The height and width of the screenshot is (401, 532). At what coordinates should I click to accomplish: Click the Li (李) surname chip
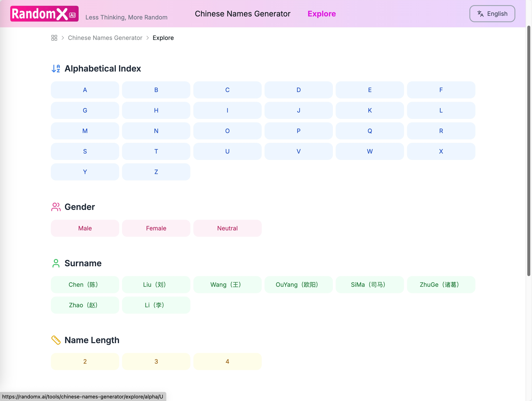click(x=156, y=305)
